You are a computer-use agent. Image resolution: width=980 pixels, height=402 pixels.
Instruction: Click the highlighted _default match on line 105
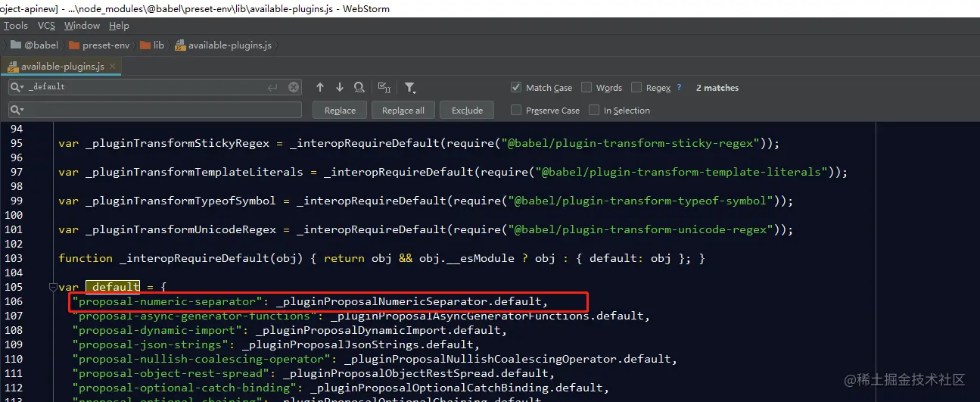tap(113, 288)
